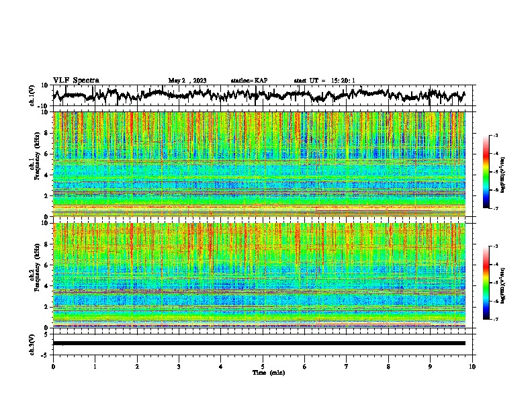Click the time axis tick label "1"

point(95,367)
